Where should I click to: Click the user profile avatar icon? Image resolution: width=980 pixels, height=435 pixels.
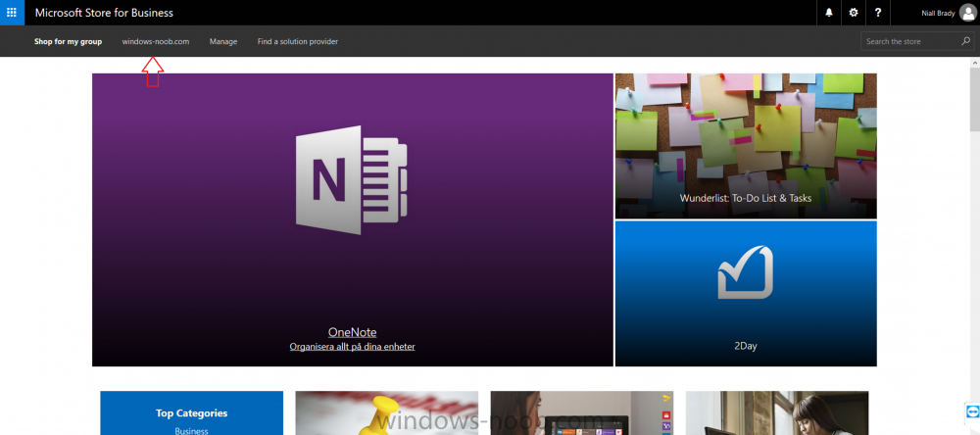click(x=967, y=13)
